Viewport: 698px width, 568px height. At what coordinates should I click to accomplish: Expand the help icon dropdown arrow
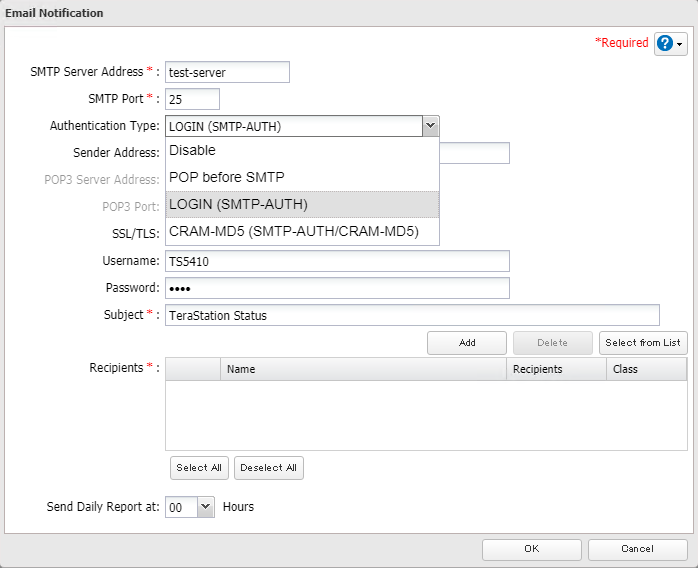(x=682, y=45)
